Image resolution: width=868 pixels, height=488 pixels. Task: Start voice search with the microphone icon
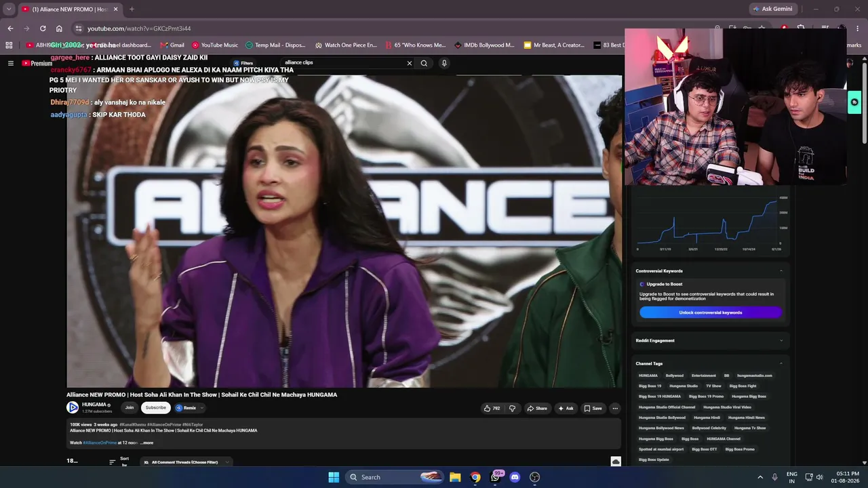point(444,63)
